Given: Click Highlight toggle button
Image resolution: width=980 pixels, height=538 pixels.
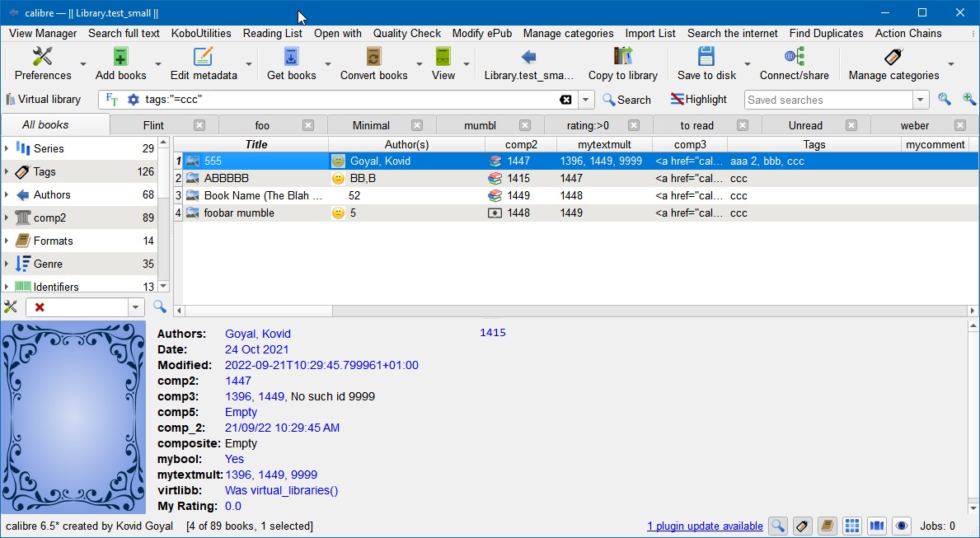Looking at the screenshot, I should 698,100.
